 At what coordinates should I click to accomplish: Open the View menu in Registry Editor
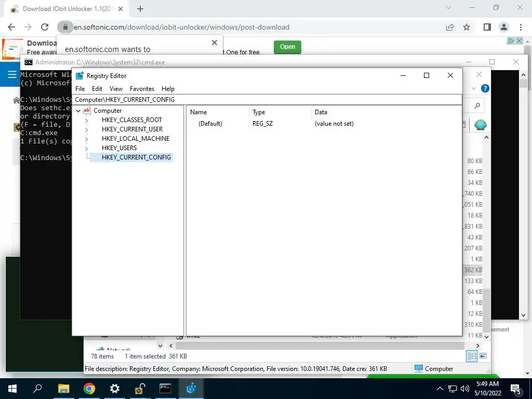click(116, 88)
